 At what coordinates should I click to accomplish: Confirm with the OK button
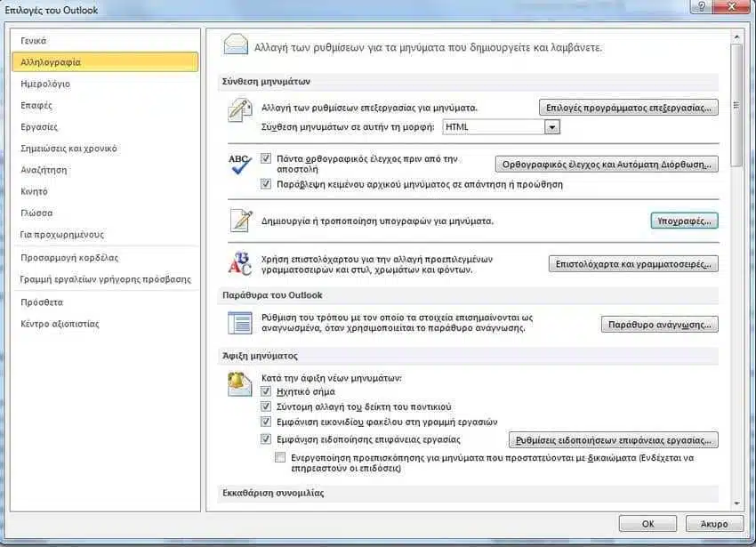[x=647, y=523]
